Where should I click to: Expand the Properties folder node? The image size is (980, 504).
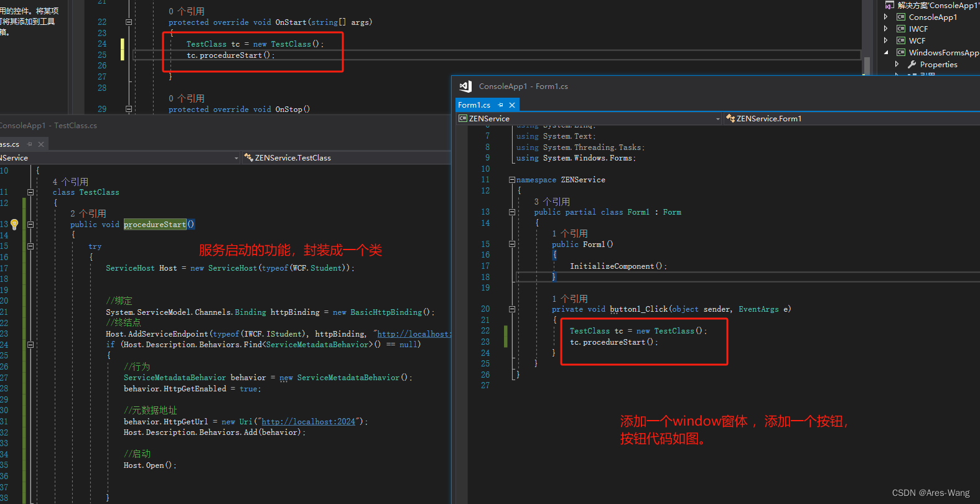pos(897,64)
